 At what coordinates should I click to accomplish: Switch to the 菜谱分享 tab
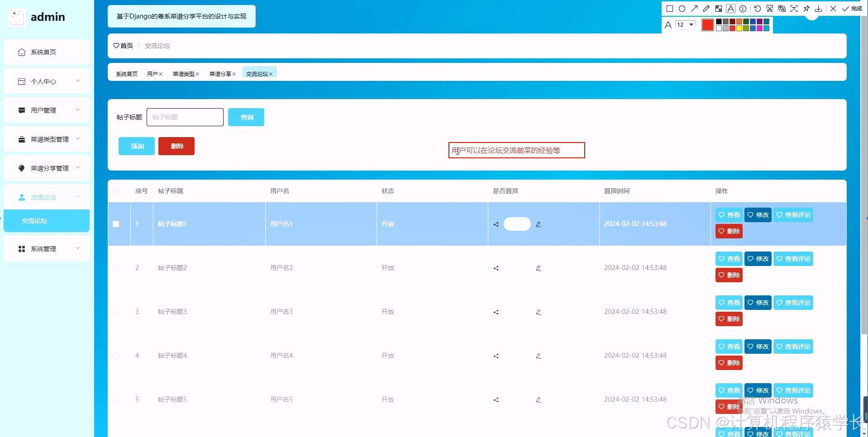coord(220,74)
